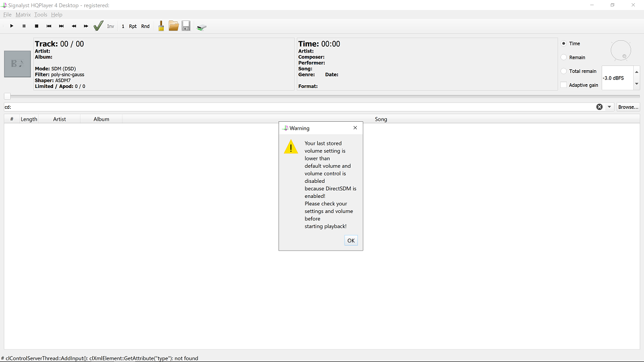Click the 'Time: 00:00' label
The width and height of the screenshot is (644, 362).
(319, 44)
